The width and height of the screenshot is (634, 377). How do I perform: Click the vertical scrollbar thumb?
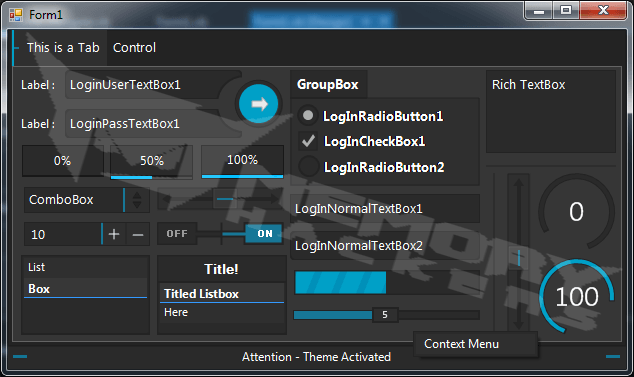click(518, 257)
